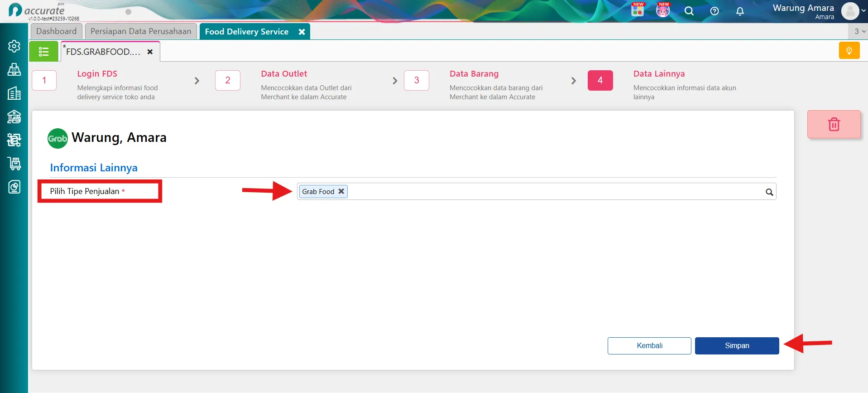868x393 pixels.
Task: Click the red trash delete button
Action: point(834,124)
